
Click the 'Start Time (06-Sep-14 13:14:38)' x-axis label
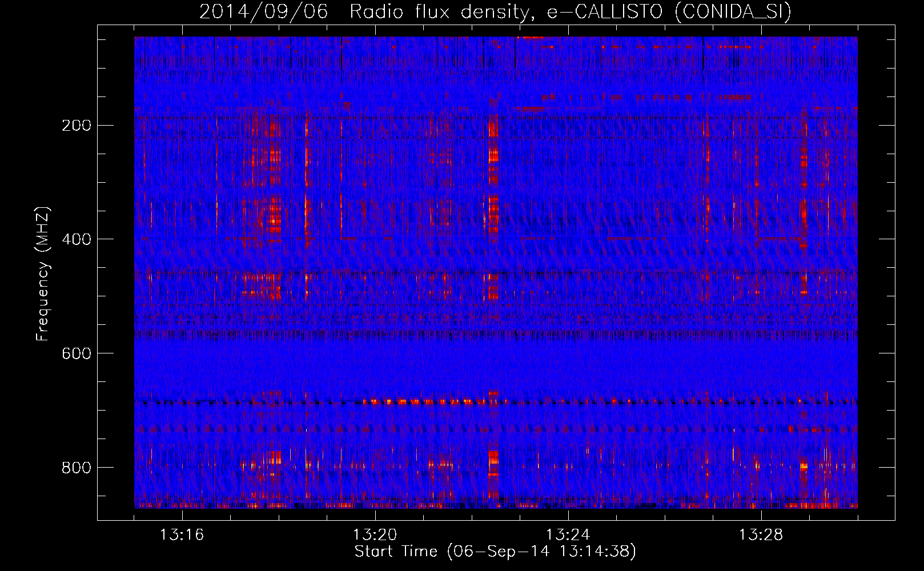[495, 552]
